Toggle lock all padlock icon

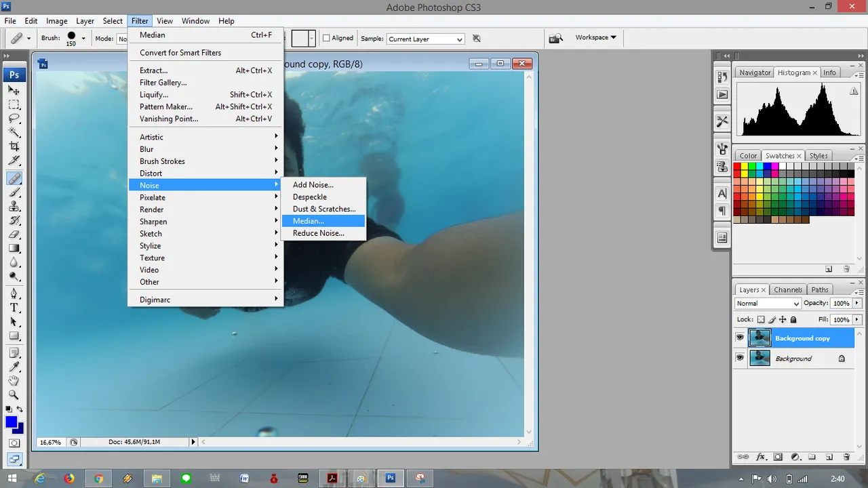(793, 320)
